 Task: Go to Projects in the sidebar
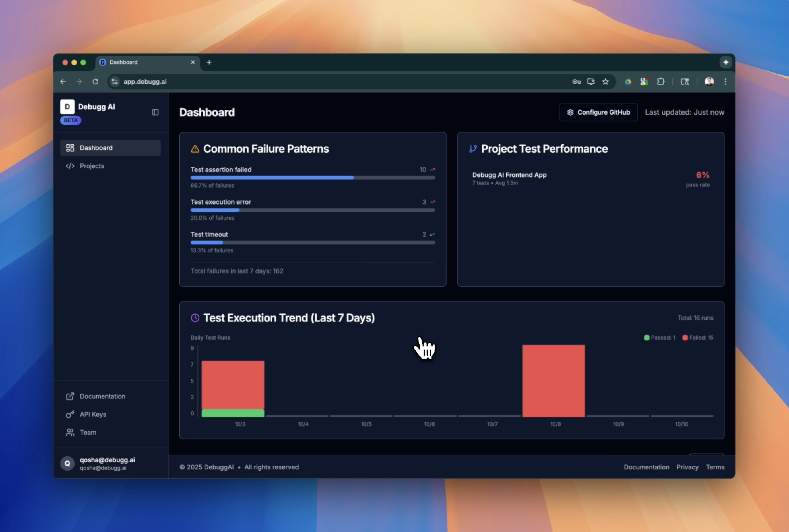pos(92,166)
